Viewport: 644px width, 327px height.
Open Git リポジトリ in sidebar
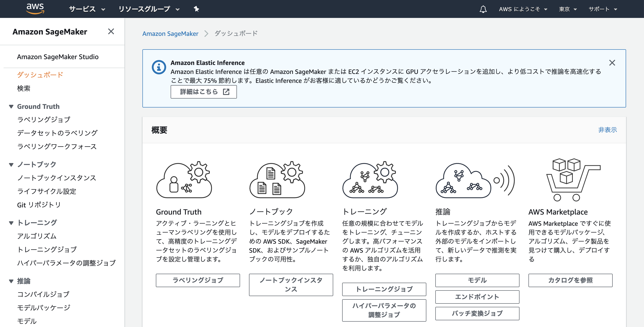point(39,205)
